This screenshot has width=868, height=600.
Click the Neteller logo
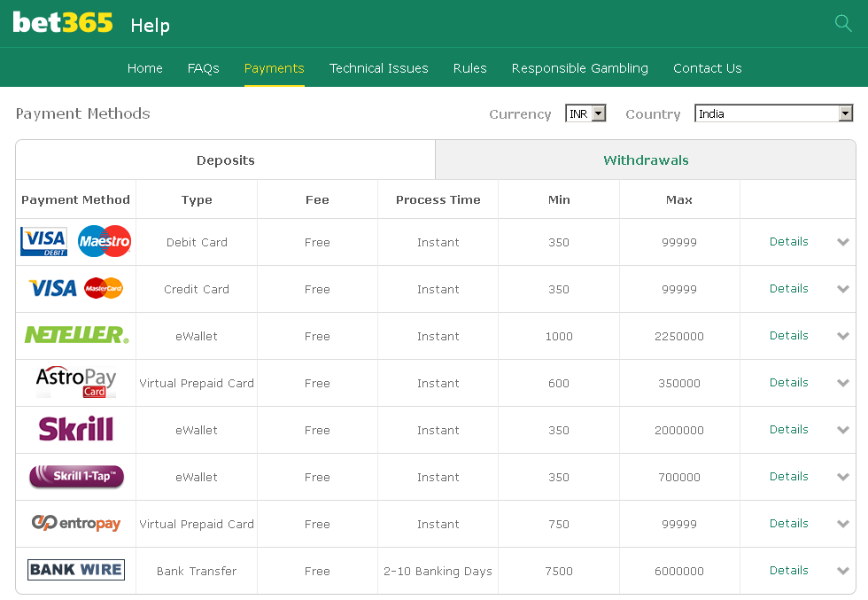(x=76, y=335)
